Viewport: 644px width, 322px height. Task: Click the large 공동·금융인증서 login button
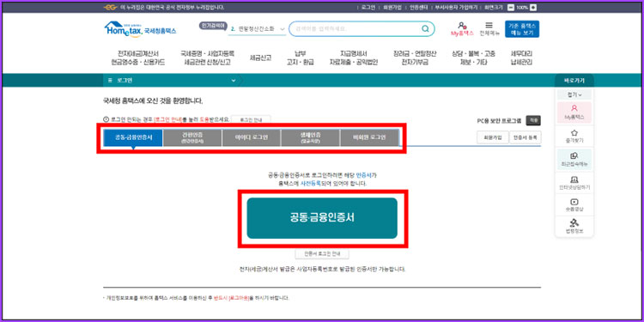[x=322, y=218]
